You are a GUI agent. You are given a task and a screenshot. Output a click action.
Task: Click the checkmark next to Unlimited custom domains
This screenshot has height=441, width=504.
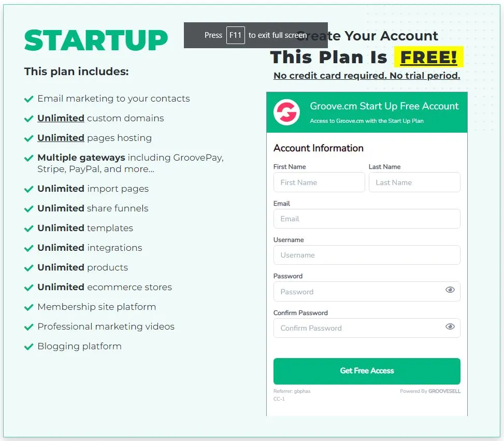(x=28, y=118)
